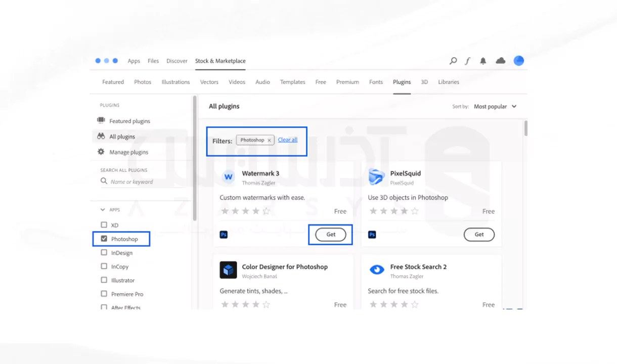Open the Free Stock Search 2 title
Screen dimensions: 617x364
(418, 267)
